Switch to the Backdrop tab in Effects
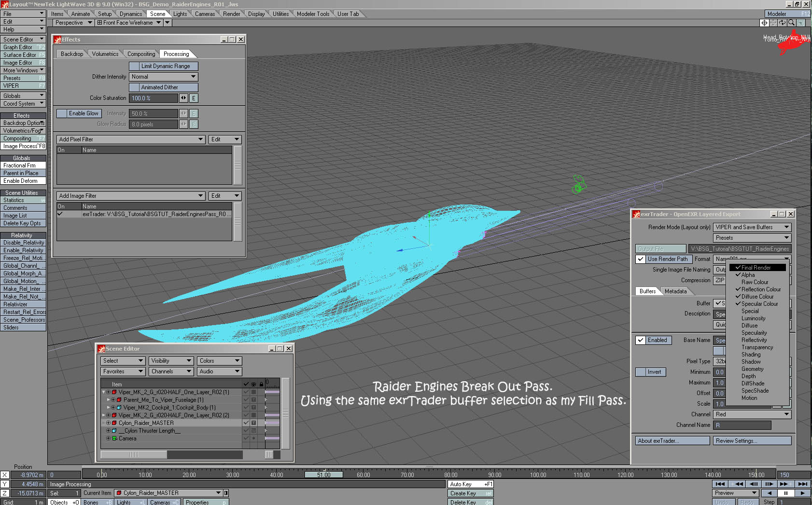 point(72,54)
